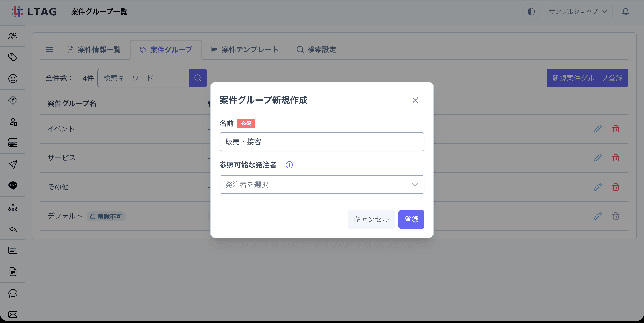Open the organization hierarchy sidebar icon

click(13, 207)
